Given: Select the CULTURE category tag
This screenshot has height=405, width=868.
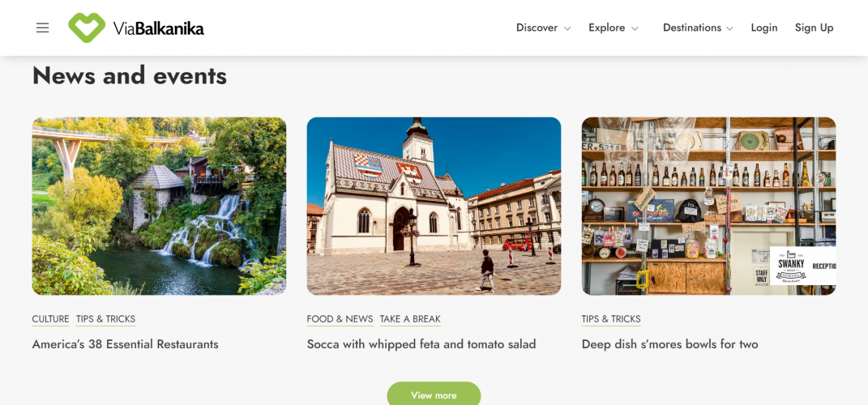Looking at the screenshot, I should pos(50,319).
